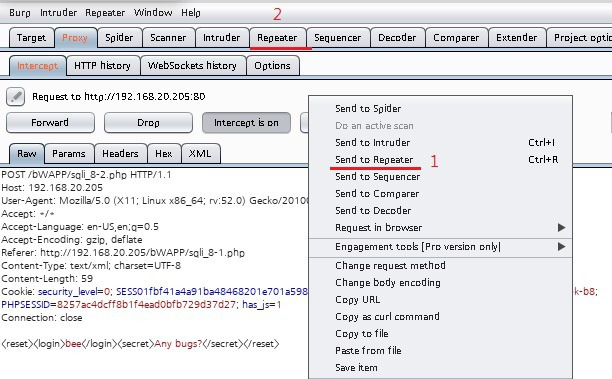The height and width of the screenshot is (379, 612).
Task: Click the Accept-Encoding: gzip, deflate line
Action: pos(72,240)
